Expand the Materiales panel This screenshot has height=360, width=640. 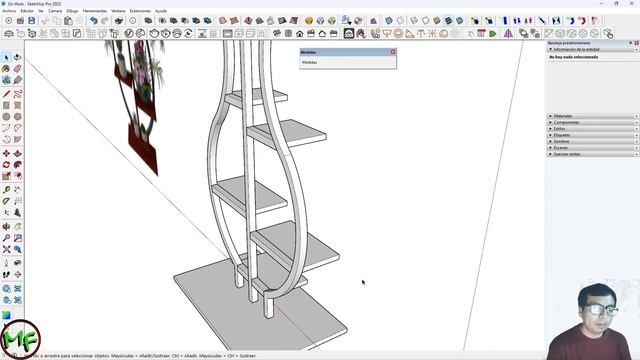click(593, 116)
